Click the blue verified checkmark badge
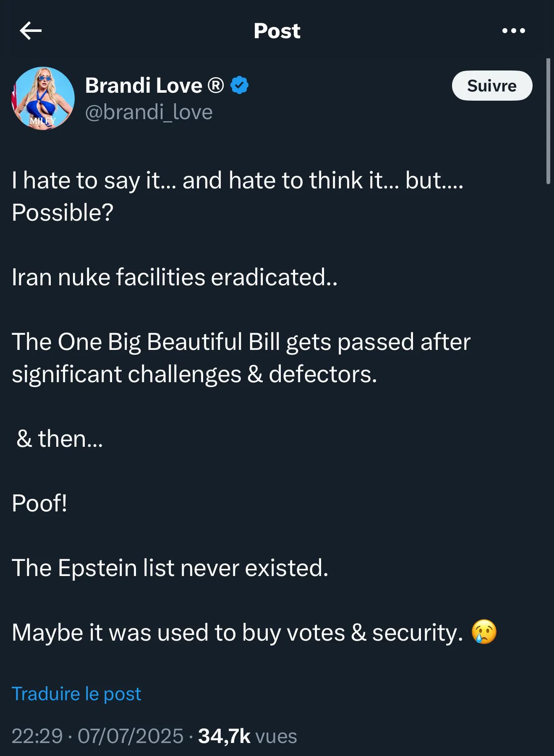Viewport: 554px width, 756px height. (240, 85)
